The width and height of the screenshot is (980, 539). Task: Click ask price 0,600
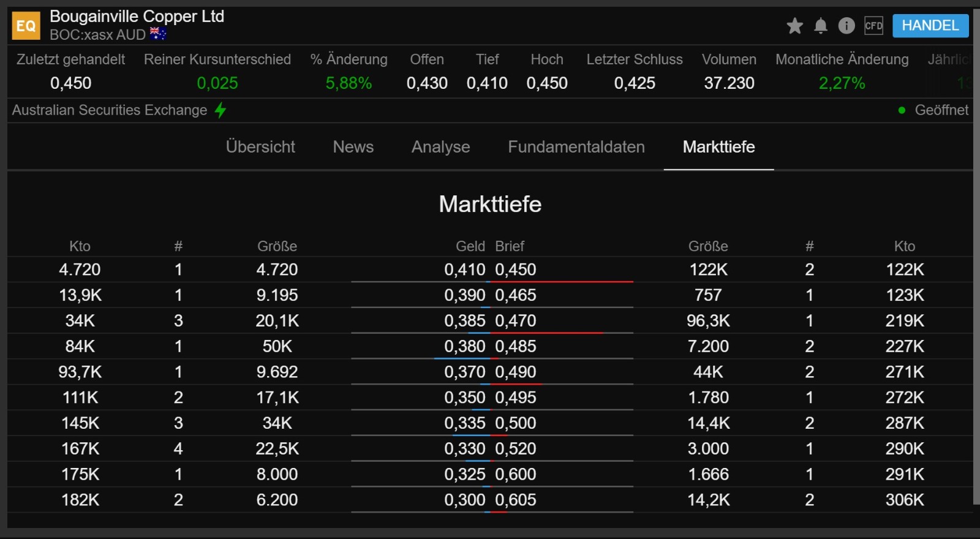click(x=516, y=475)
